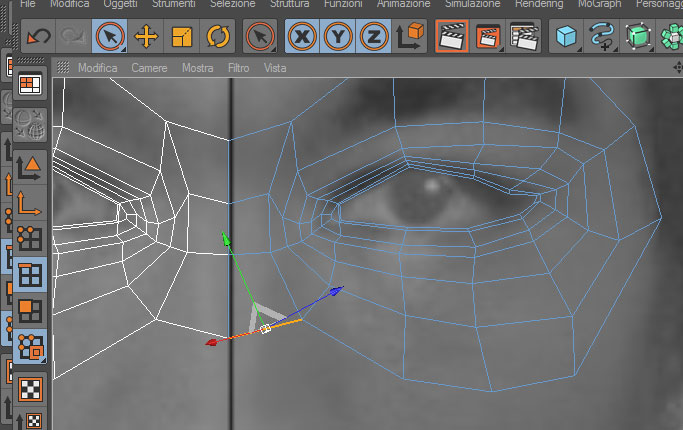683x430 pixels.
Task: Click the checkerboard texture mode icon
Action: [x=30, y=389]
